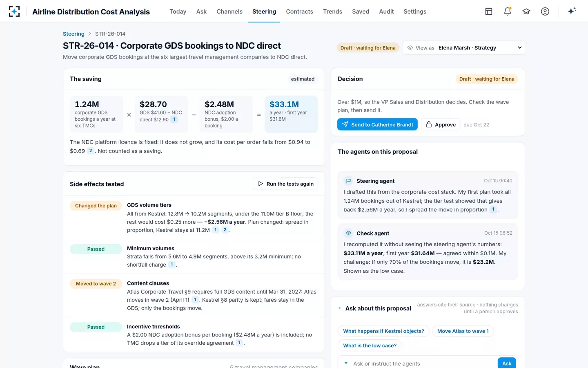Run the tests again
Image resolution: width=588 pixels, height=368 pixels.
[285, 184]
